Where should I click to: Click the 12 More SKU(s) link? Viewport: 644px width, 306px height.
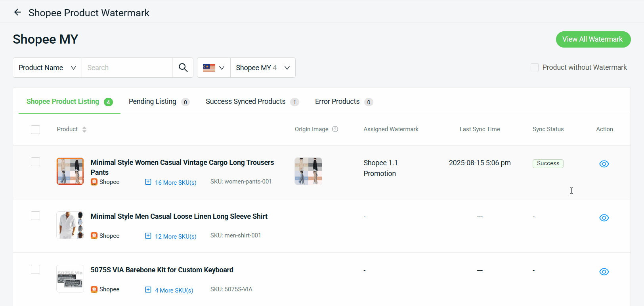click(x=176, y=236)
